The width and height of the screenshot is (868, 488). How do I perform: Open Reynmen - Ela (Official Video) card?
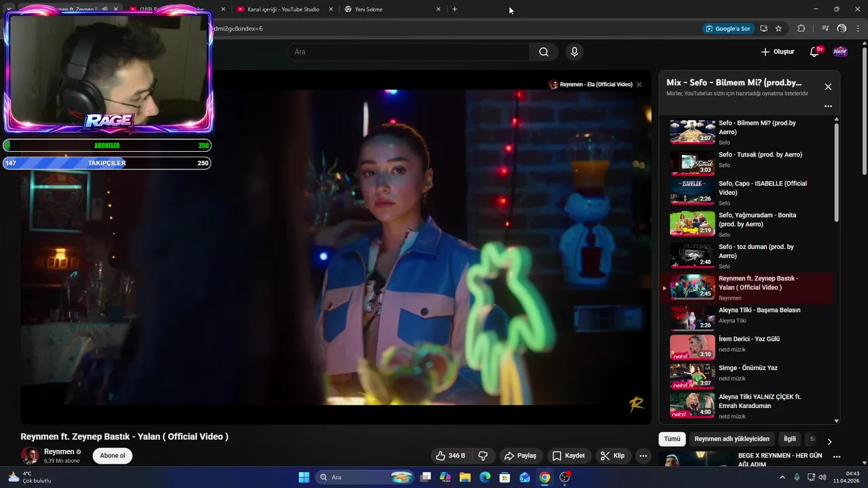pos(591,85)
